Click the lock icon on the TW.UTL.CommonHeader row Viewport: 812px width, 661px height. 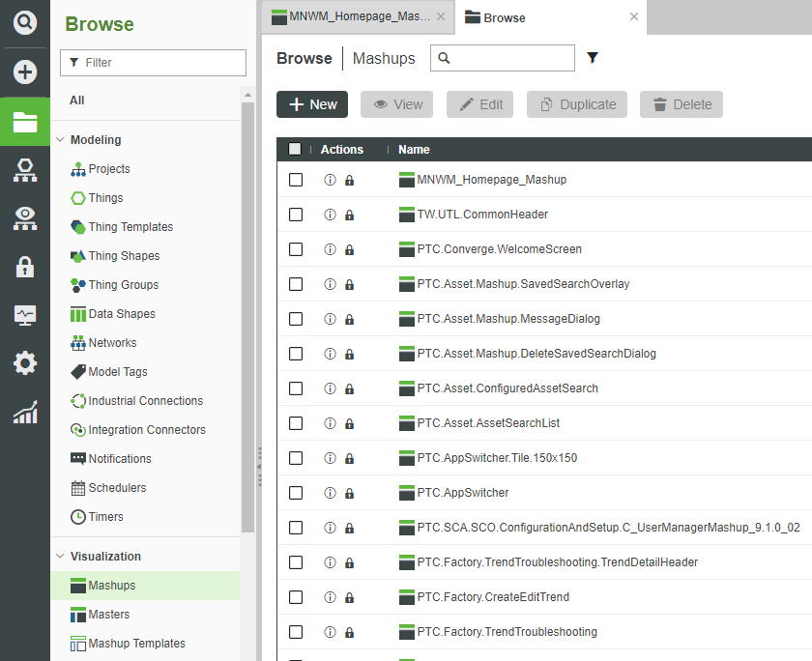tap(348, 215)
